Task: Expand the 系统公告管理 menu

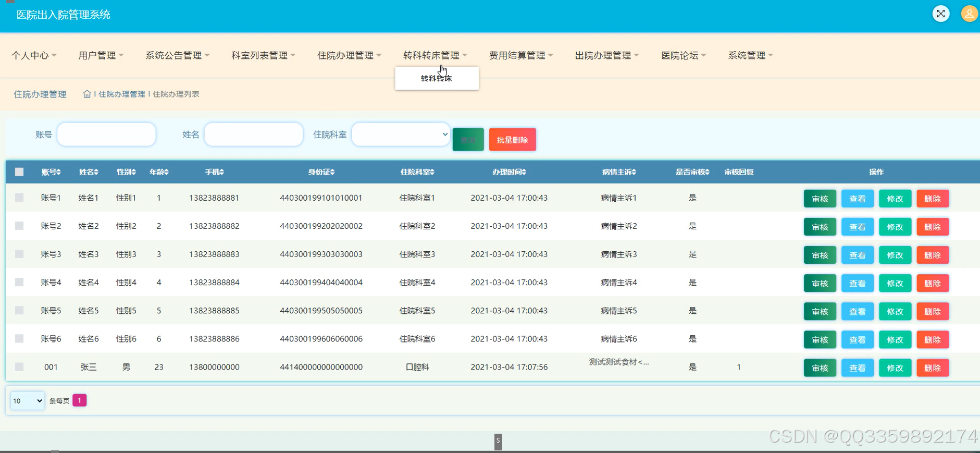Action: tap(177, 55)
